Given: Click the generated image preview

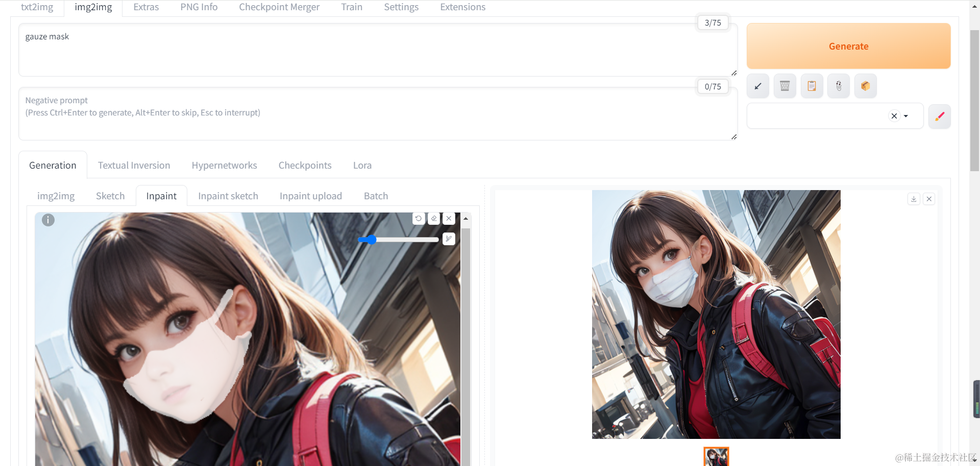Looking at the screenshot, I should coord(716,314).
